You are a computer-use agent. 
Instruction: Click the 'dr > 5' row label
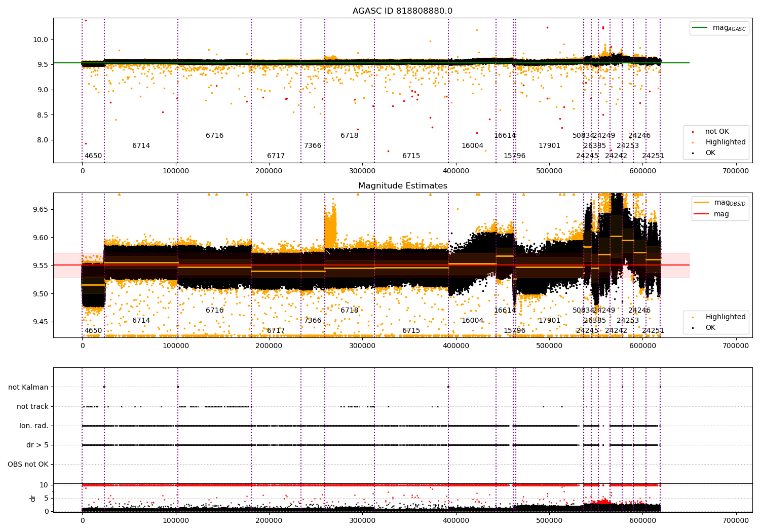(x=37, y=445)
